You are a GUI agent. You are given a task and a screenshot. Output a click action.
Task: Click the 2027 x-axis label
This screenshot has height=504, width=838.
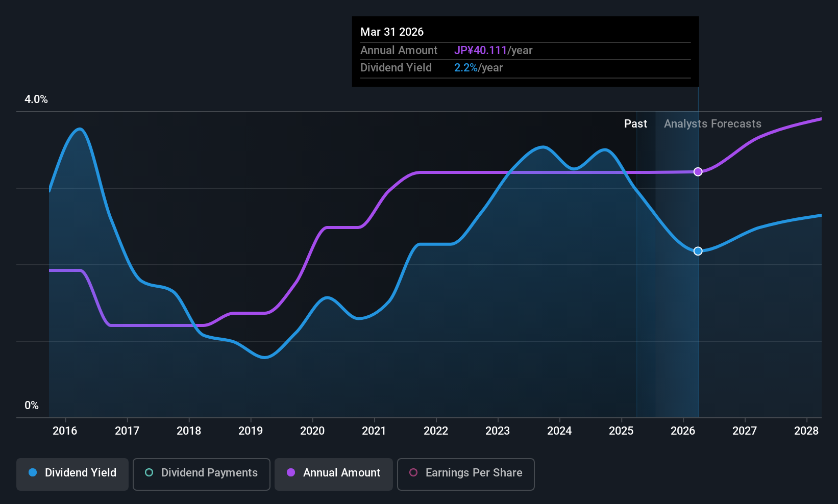(x=745, y=431)
